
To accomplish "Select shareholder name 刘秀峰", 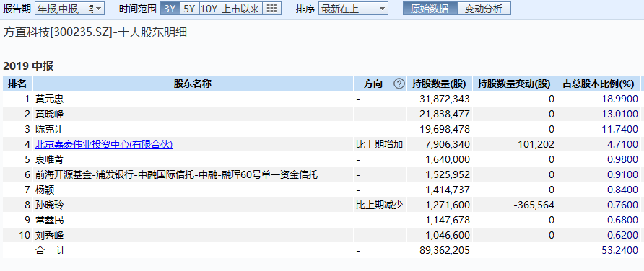I will pyautogui.click(x=50, y=236).
